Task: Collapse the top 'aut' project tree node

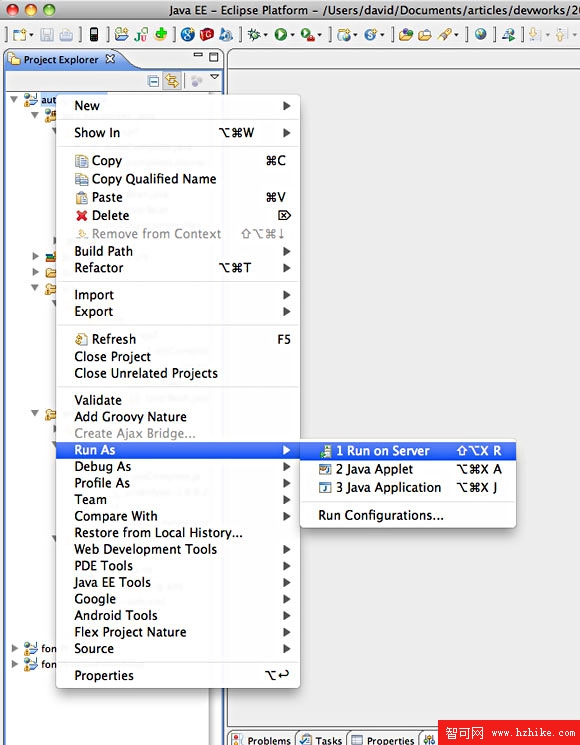Action: tap(14, 99)
